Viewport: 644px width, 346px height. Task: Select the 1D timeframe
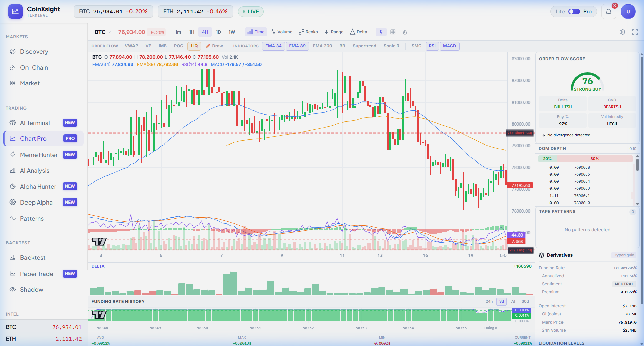tap(218, 32)
